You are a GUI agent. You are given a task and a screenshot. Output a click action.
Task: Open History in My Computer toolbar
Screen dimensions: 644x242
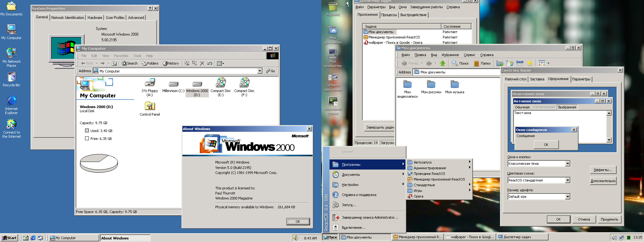pyautogui.click(x=171, y=63)
